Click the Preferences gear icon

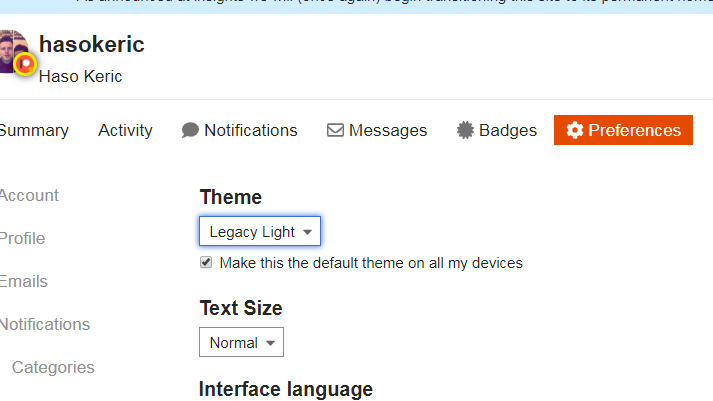(x=574, y=131)
